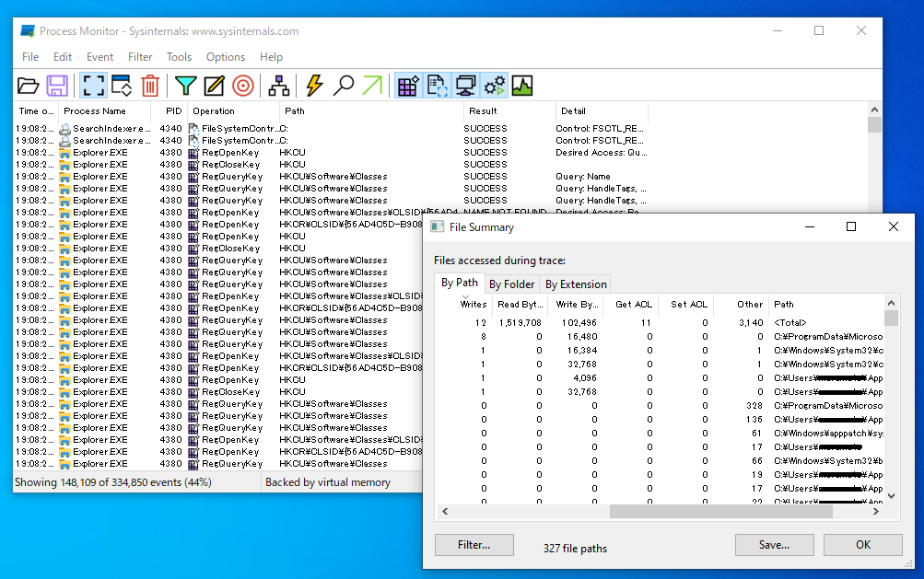Viewport: 924px width, 579px height.
Task: Toggle Show Registry Activity icon
Action: [408, 86]
